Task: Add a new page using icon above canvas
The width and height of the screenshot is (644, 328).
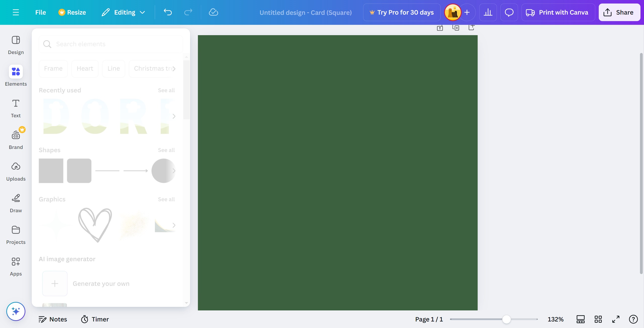Action: tap(471, 27)
